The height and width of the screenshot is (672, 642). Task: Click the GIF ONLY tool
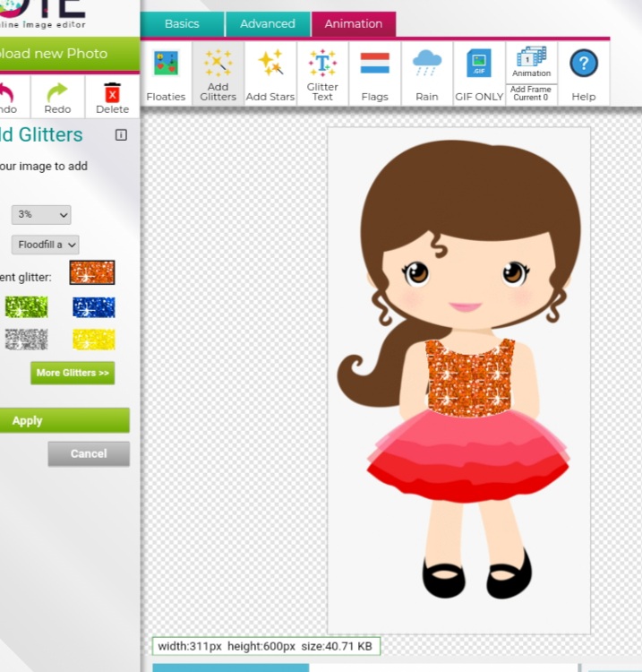tap(479, 73)
